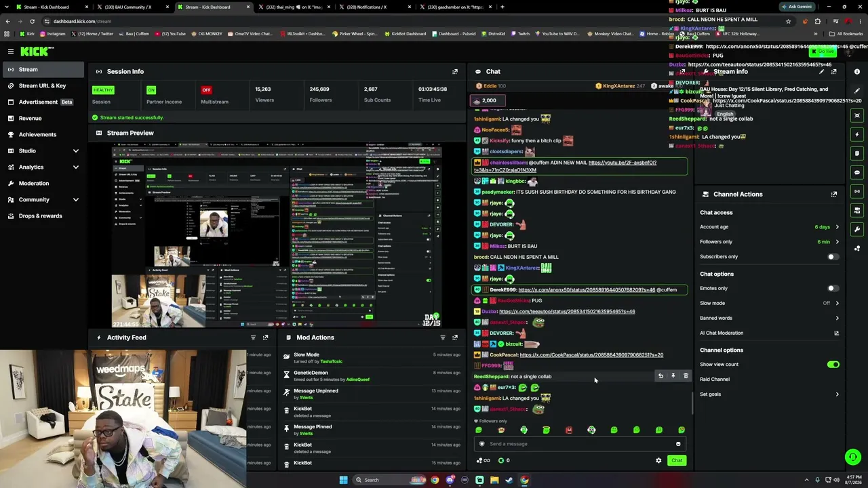The height and width of the screenshot is (488, 868).
Task: Bookmark this page with the star icon
Action: 788,21
